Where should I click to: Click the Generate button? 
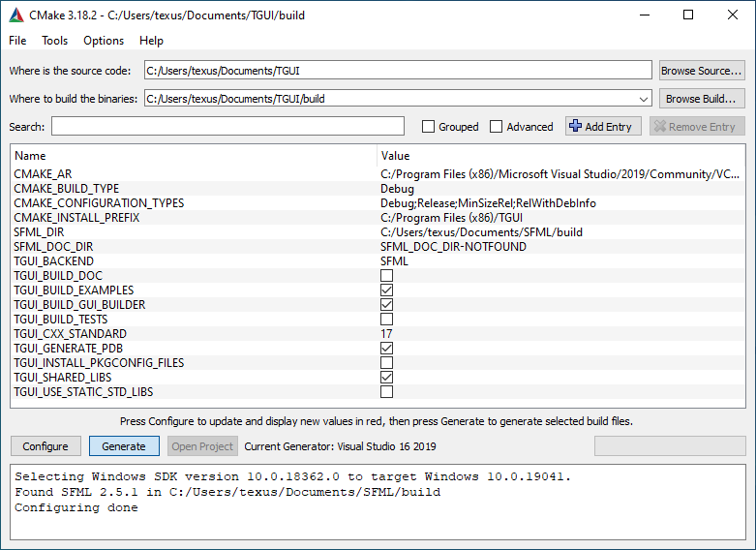[124, 446]
